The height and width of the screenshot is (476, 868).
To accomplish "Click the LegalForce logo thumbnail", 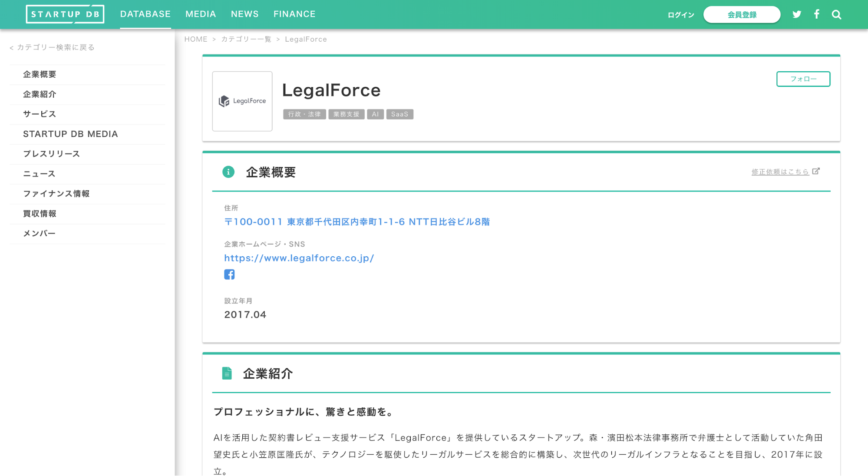I will [x=242, y=101].
